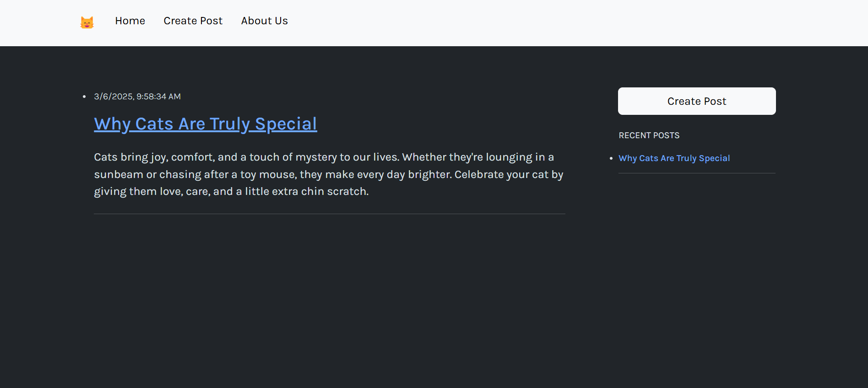Viewport: 868px width, 388px height.
Task: Click the divider line under the post excerpt
Action: [330, 214]
